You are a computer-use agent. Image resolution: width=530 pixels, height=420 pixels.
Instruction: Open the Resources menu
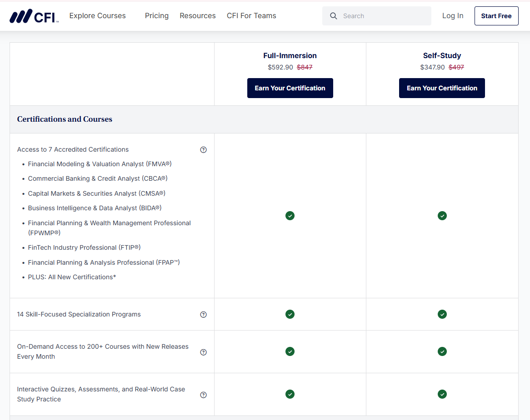[x=197, y=16]
